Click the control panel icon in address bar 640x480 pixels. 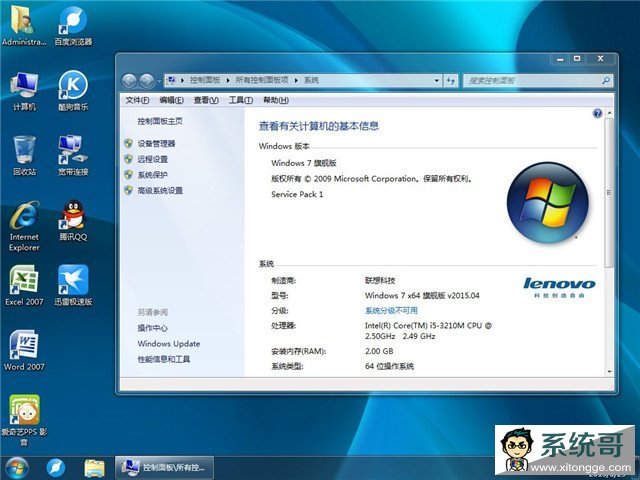coord(171,80)
